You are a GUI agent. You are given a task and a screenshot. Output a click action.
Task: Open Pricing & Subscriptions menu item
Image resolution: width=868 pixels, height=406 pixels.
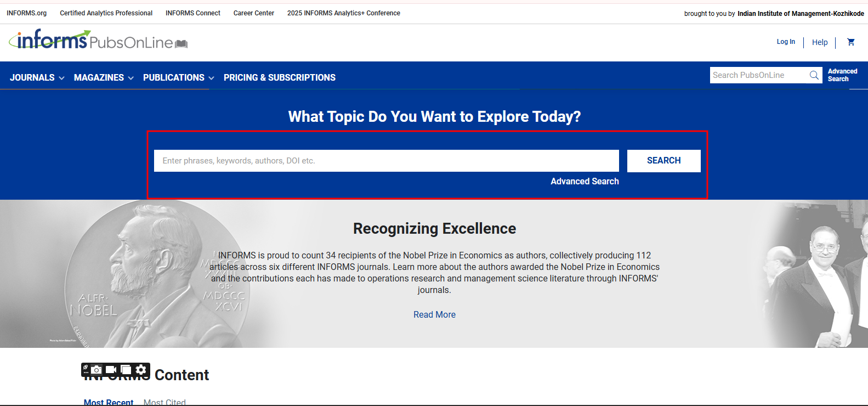pyautogui.click(x=279, y=78)
